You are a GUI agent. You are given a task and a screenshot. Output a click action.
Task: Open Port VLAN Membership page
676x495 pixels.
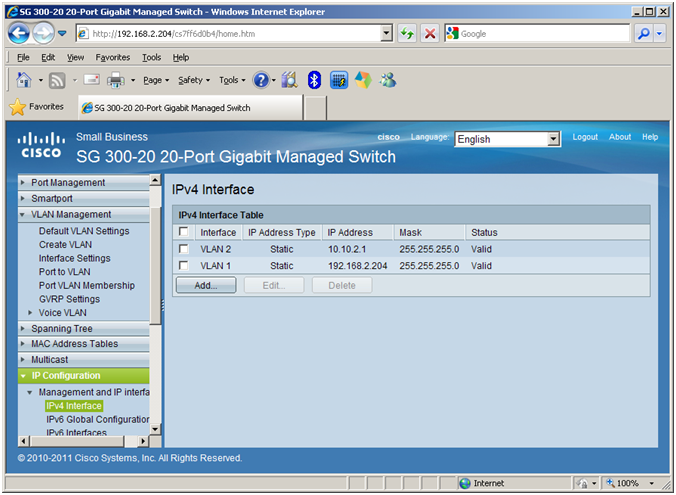point(87,285)
